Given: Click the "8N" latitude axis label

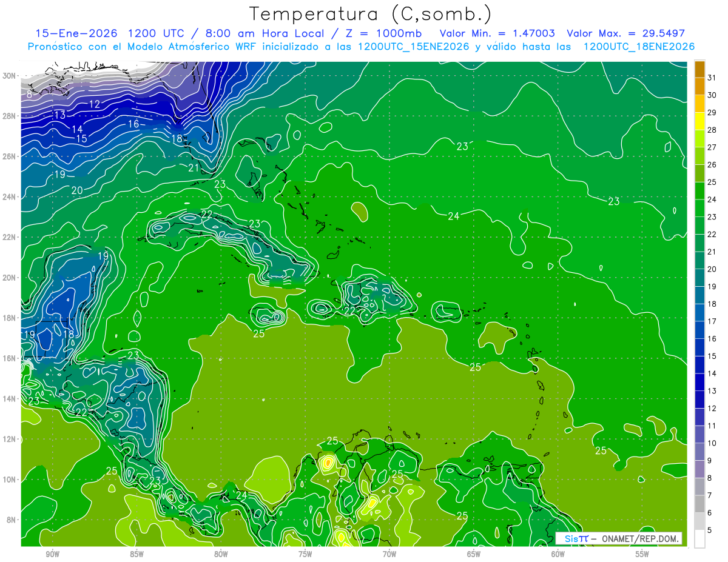Looking at the screenshot, I should (x=12, y=520).
